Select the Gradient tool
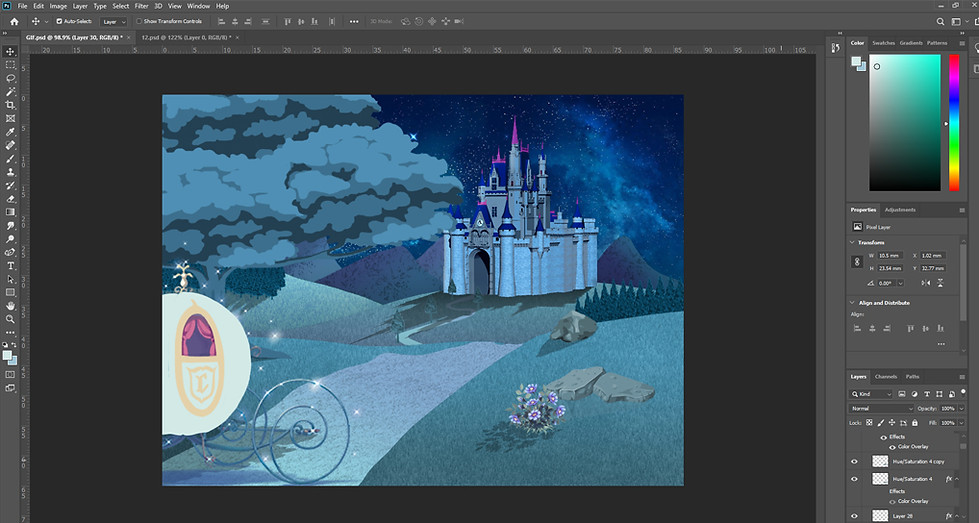This screenshot has height=523, width=979. [10, 212]
